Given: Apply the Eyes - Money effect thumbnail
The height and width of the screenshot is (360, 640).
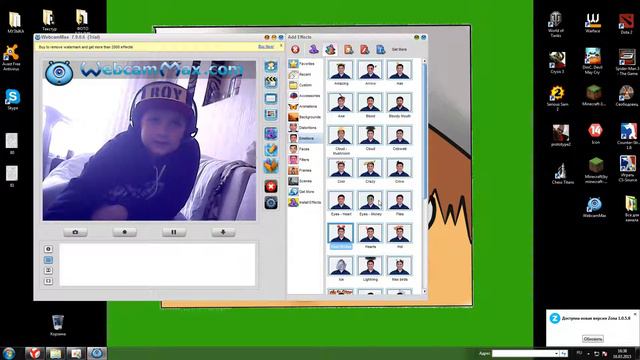Looking at the screenshot, I should pos(370,200).
